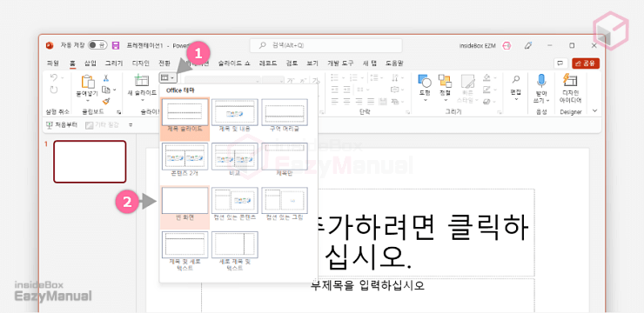The width and height of the screenshot is (644, 313).
Task: Click the PowerPoint logo icon
Action: (x=50, y=45)
